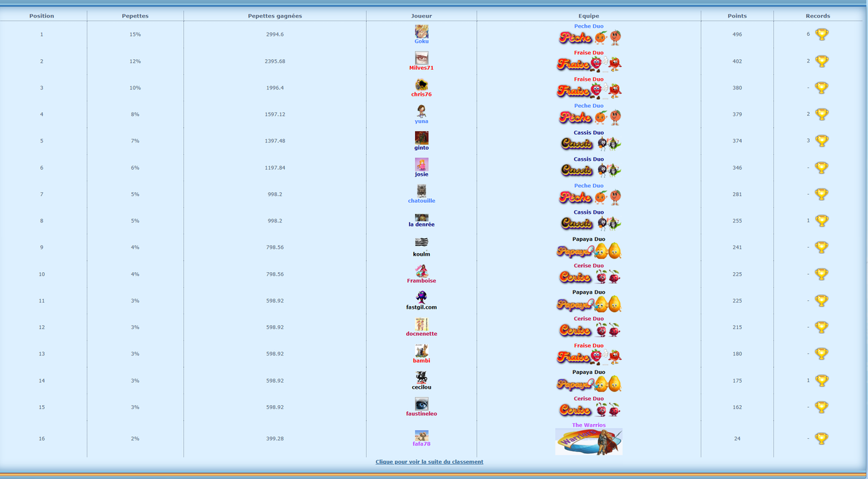Click cecilou's avatar picture
This screenshot has height=479, width=868.
point(421,377)
